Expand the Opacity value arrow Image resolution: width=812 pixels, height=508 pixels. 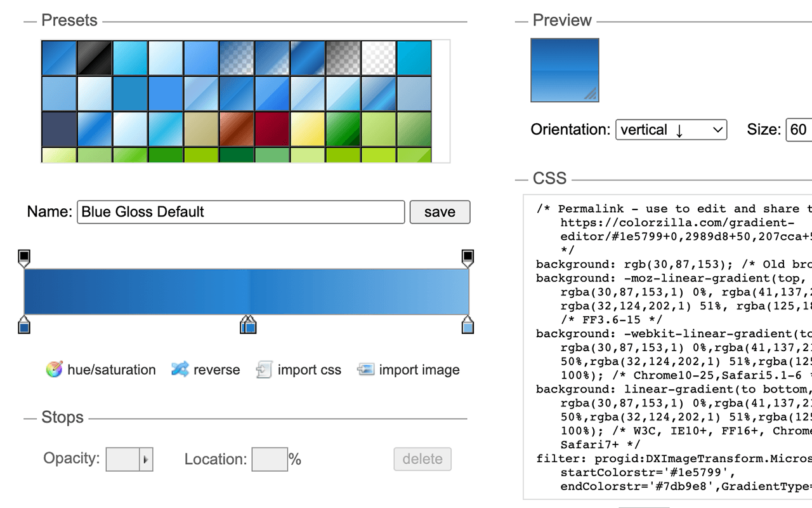tap(146, 459)
